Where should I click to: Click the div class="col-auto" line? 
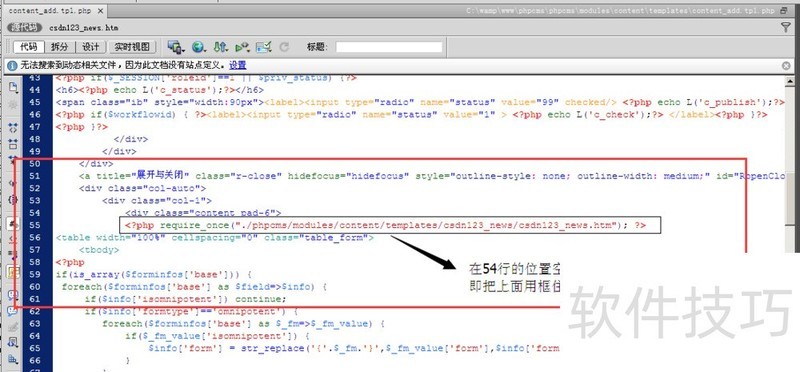point(142,188)
